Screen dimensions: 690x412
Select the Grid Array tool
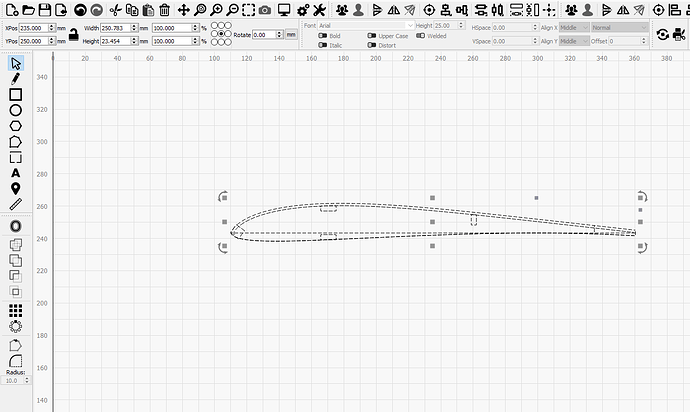pyautogui.click(x=15, y=311)
